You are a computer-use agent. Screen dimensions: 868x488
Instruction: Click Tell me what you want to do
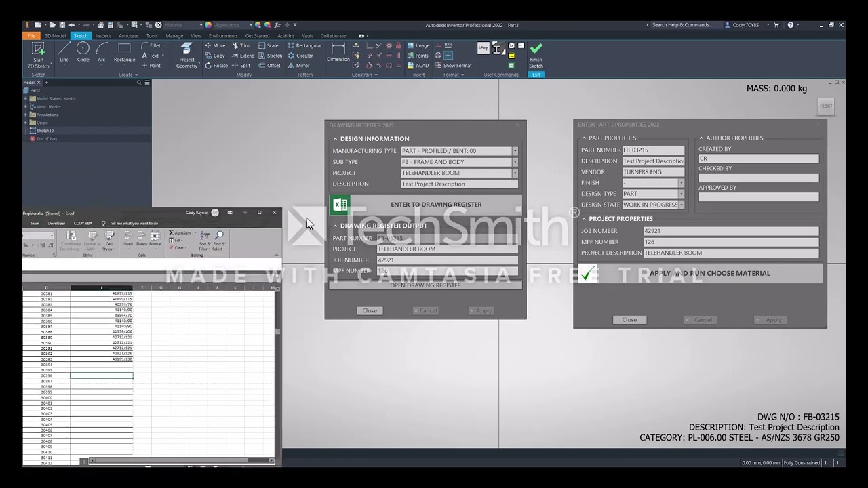pos(134,223)
